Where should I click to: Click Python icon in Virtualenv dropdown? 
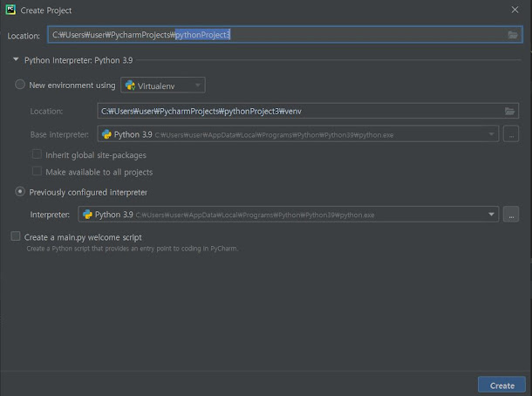coord(130,85)
